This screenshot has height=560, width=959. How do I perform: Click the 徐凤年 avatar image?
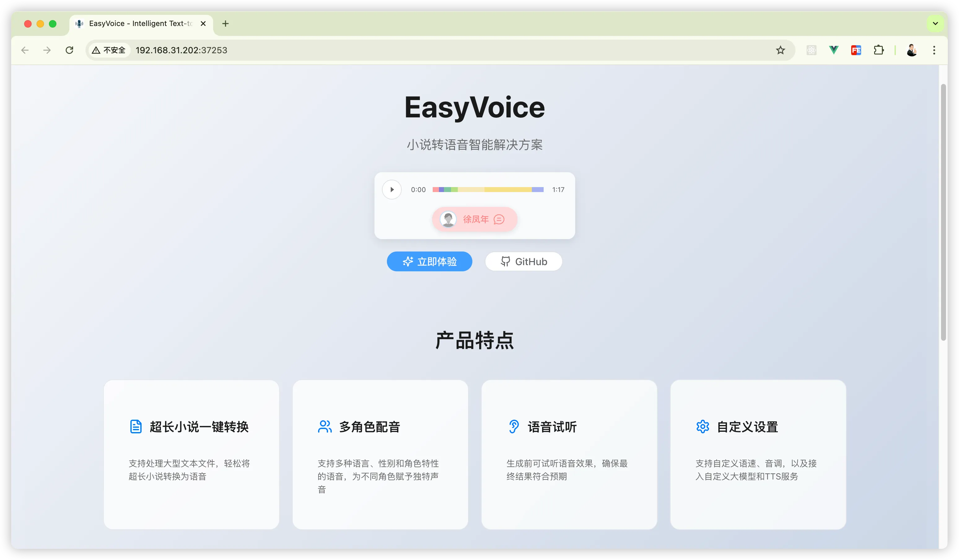coord(448,220)
